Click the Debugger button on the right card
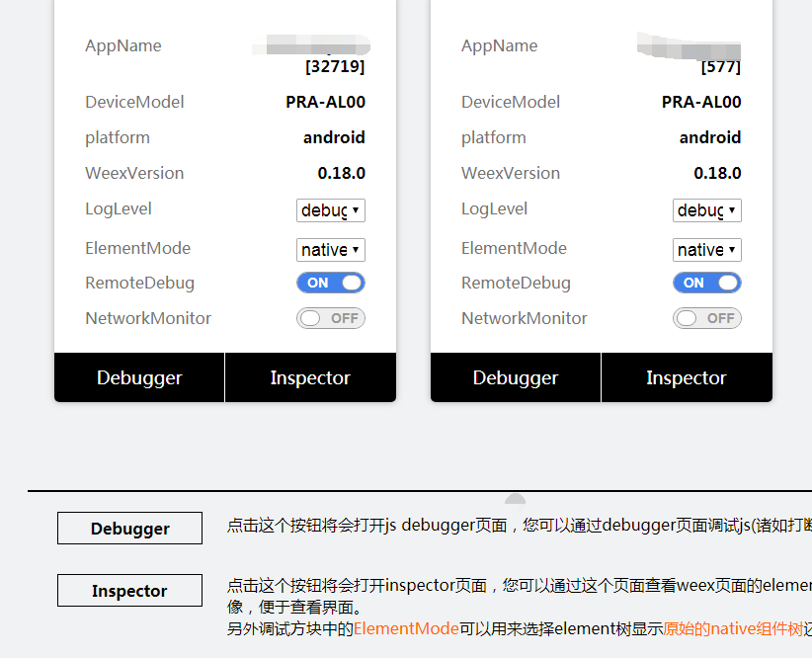Viewport: 812px width, 658px height. click(515, 376)
